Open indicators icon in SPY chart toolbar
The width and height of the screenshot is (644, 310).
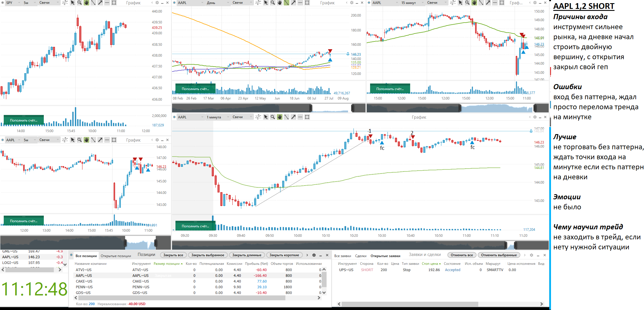pos(65,3)
